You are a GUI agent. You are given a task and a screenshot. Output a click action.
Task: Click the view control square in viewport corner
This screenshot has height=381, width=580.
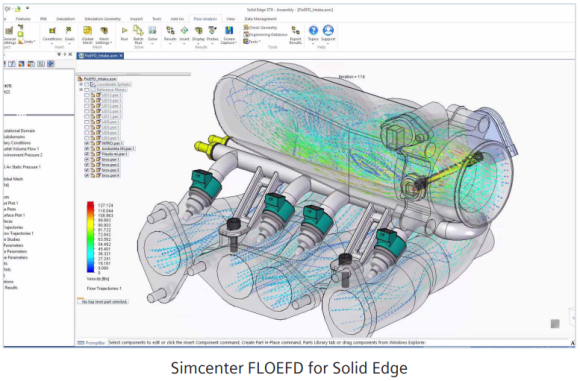tap(555, 324)
